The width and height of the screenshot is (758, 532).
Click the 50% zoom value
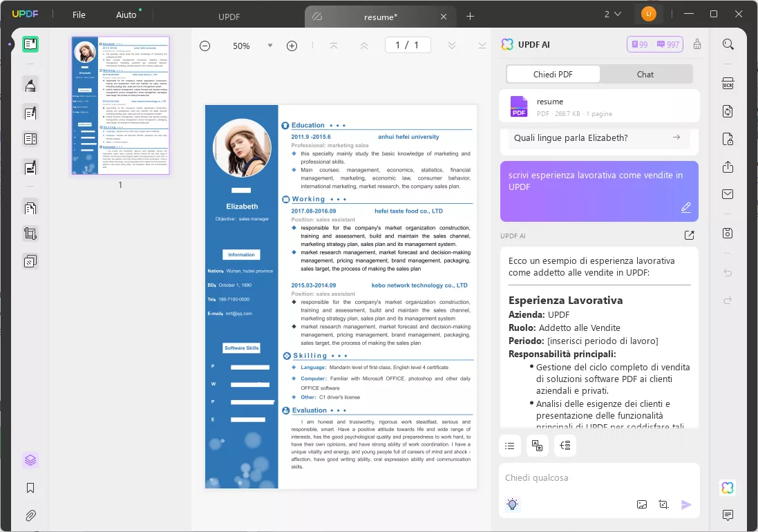pyautogui.click(x=241, y=46)
